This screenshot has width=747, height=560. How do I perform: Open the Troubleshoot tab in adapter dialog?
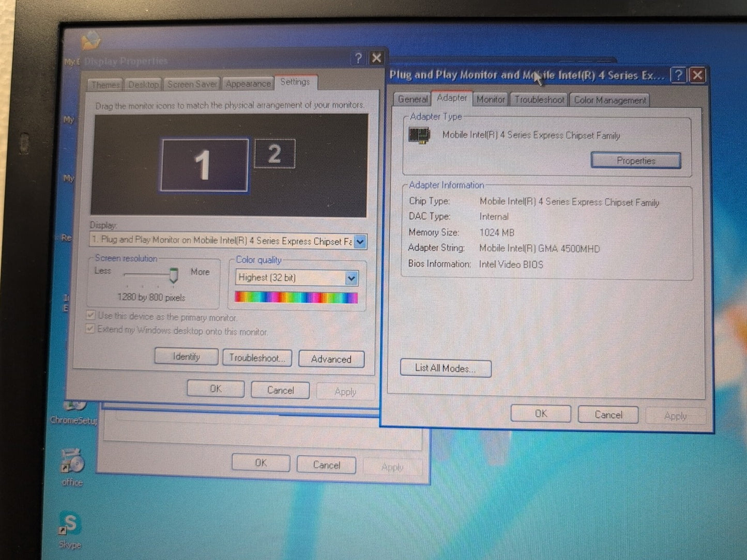click(x=539, y=100)
